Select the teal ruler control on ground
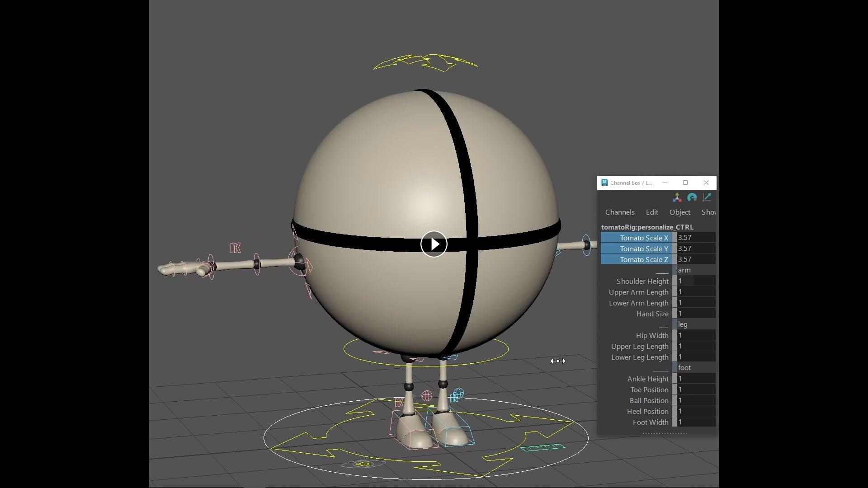Viewport: 868px width, 488px height. coord(543,447)
